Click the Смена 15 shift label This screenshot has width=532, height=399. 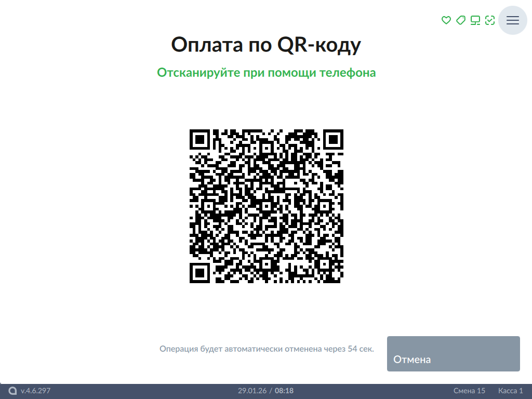pos(469,391)
